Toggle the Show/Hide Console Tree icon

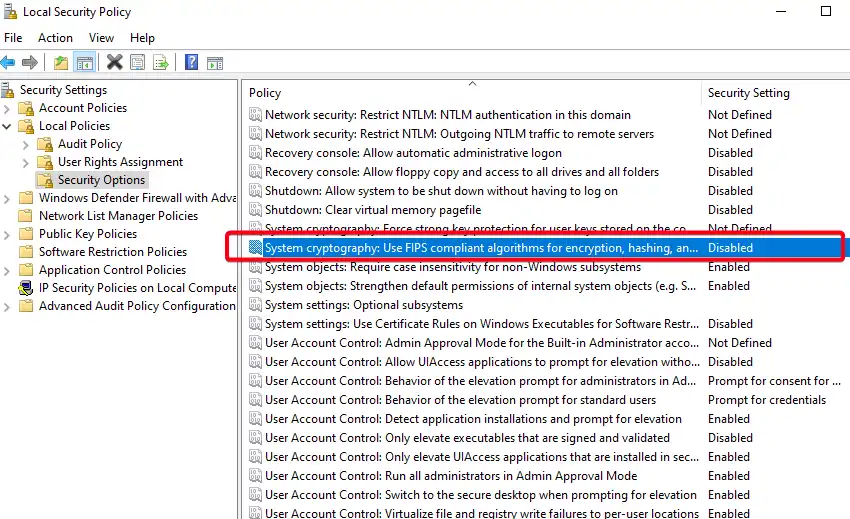click(85, 62)
